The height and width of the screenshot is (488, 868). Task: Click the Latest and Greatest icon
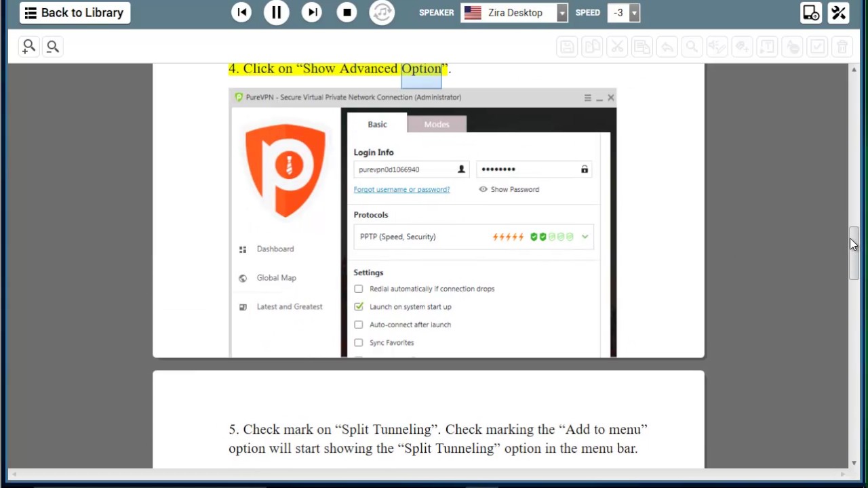(243, 307)
